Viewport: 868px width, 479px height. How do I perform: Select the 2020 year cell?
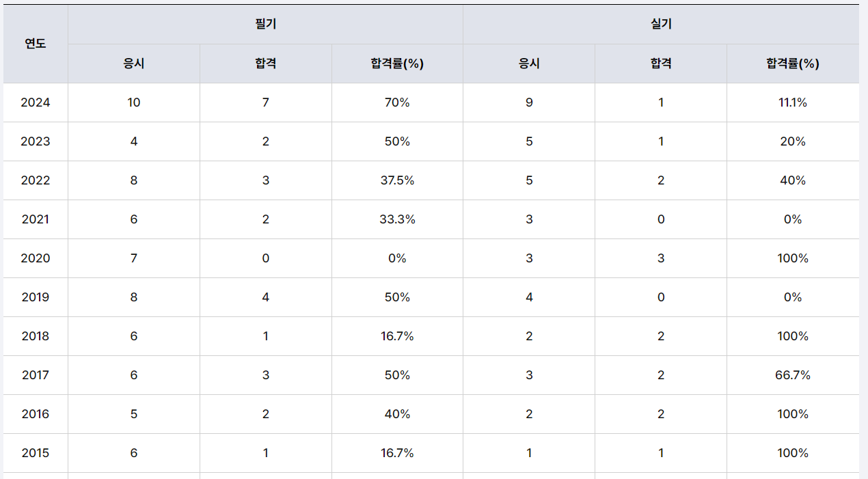pyautogui.click(x=36, y=258)
